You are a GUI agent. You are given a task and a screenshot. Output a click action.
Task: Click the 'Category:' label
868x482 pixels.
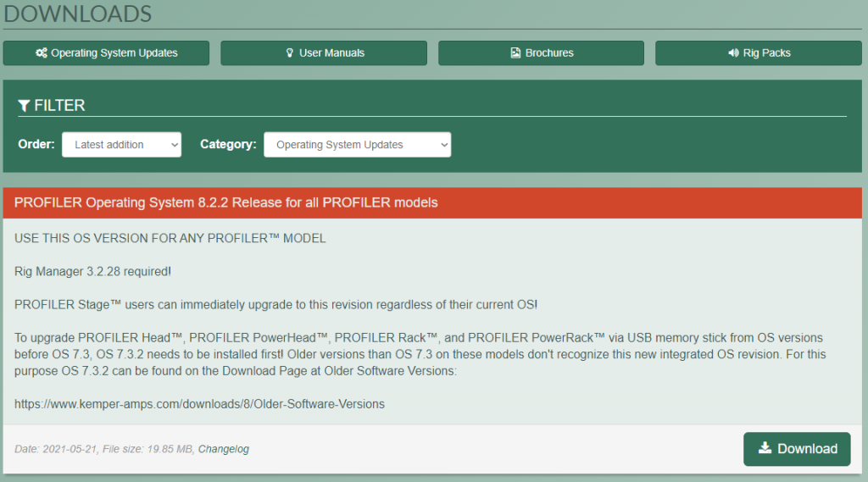click(228, 145)
